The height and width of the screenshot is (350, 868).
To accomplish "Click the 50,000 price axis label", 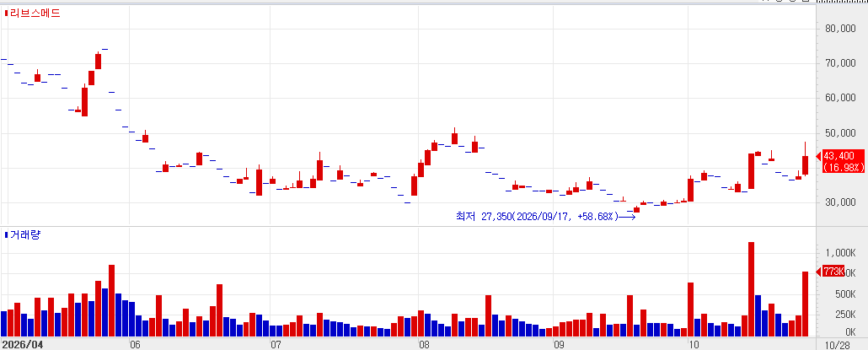I will tap(840, 133).
